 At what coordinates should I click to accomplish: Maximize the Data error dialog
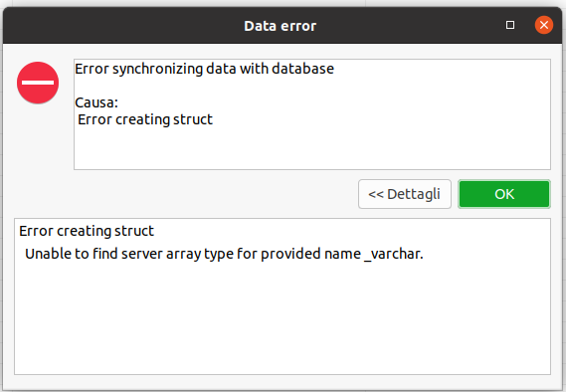510,25
